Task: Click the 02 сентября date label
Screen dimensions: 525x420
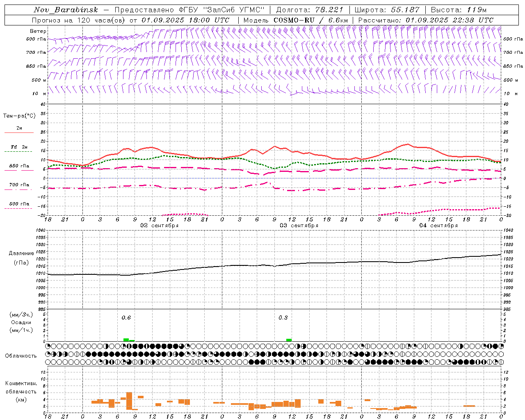Action: (x=159, y=226)
